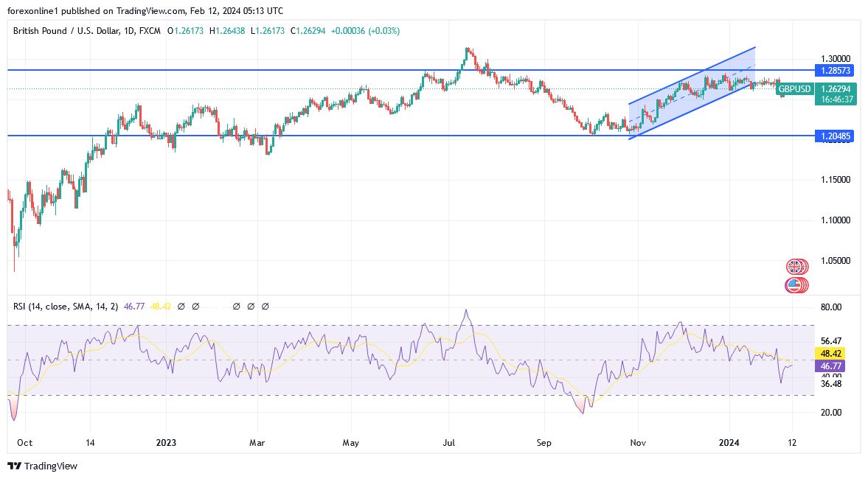Screen dimensions: 868x479
Task: Click the C1.26294 close value
Action: click(308, 31)
